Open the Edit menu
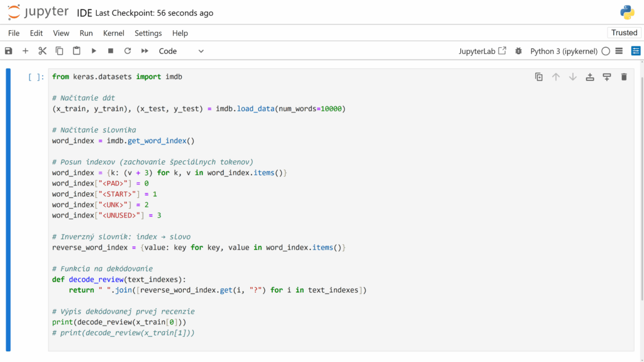The width and height of the screenshot is (644, 362). tap(36, 33)
